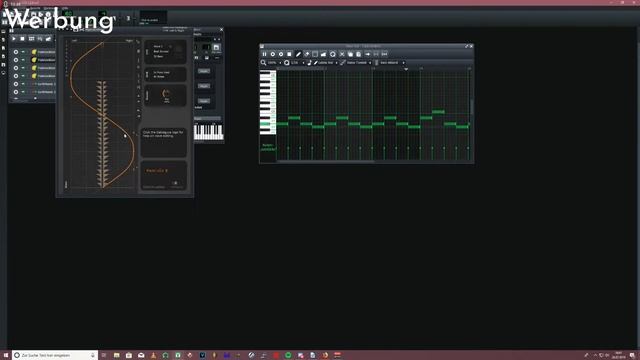Click the first small button in instrument window
This screenshot has height=360, width=640.
click(204, 71)
